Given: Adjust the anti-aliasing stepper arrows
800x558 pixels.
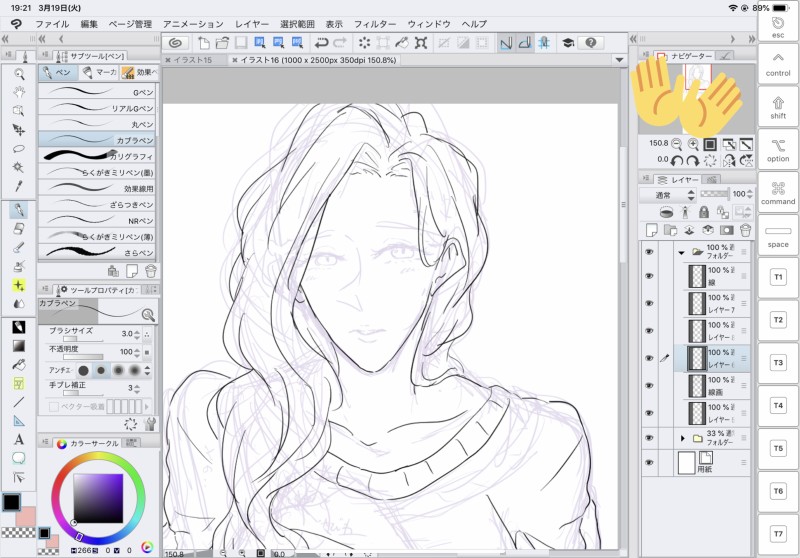Looking at the screenshot, I should pyautogui.click(x=147, y=370).
